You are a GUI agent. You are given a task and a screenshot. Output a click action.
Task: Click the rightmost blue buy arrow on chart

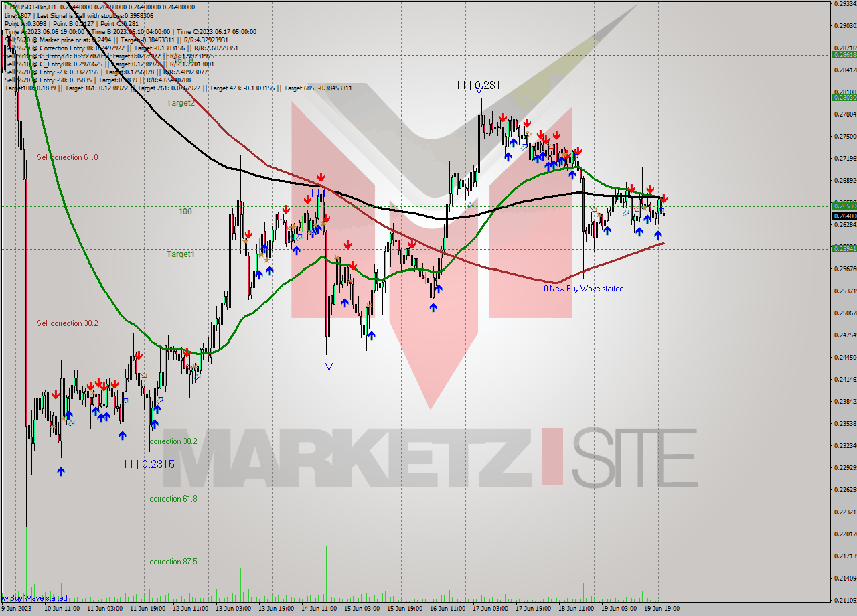coord(657,235)
